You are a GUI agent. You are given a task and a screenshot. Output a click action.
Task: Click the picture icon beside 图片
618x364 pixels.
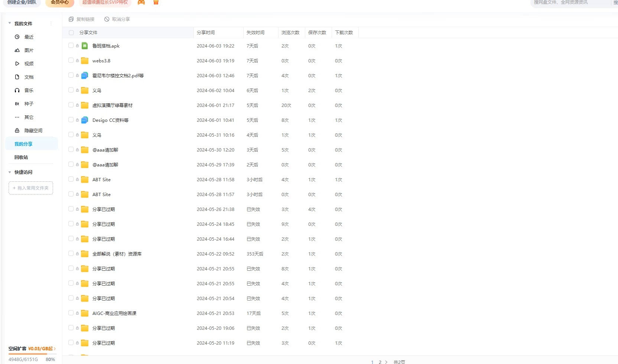click(x=17, y=50)
